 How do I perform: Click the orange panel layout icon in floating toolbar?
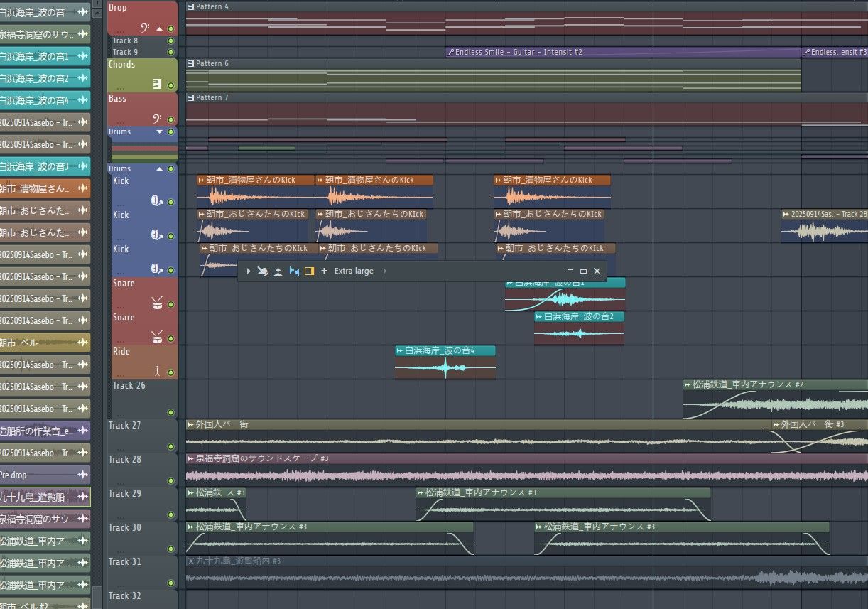(309, 271)
